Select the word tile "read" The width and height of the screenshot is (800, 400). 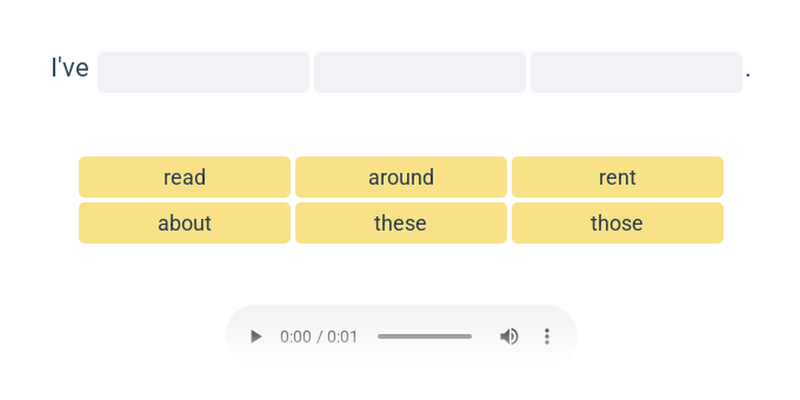point(185,177)
